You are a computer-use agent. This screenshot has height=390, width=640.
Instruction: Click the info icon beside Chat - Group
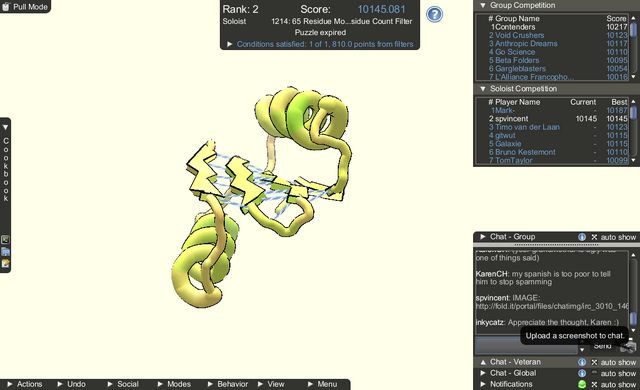(582, 237)
